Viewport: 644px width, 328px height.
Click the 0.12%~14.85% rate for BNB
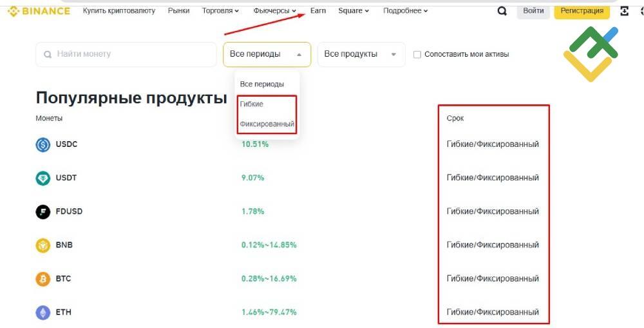[x=269, y=245]
